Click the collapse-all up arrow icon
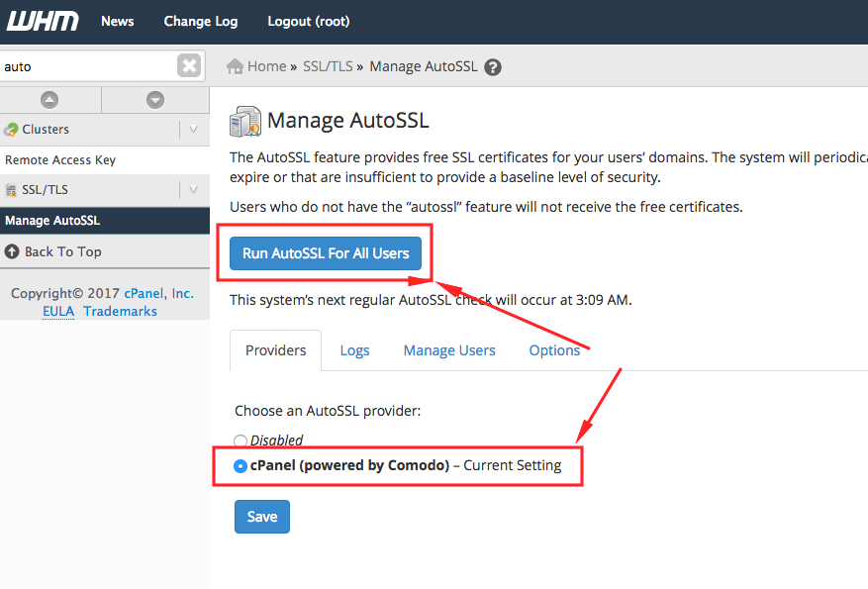 49,99
